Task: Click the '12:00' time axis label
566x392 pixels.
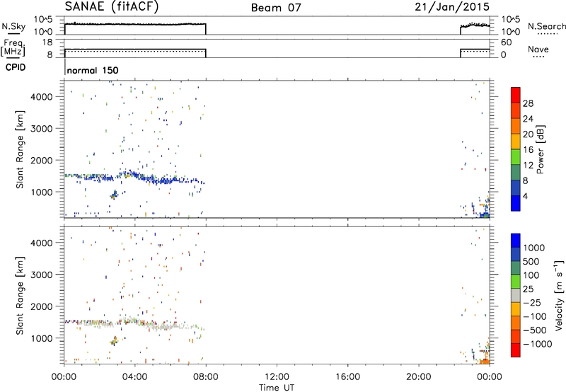Action: pos(277,377)
